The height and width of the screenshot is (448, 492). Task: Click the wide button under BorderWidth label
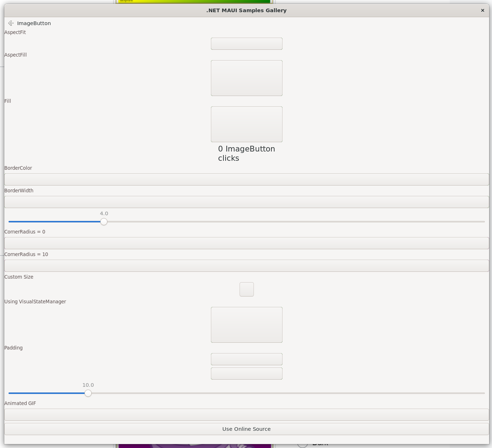pyautogui.click(x=246, y=202)
